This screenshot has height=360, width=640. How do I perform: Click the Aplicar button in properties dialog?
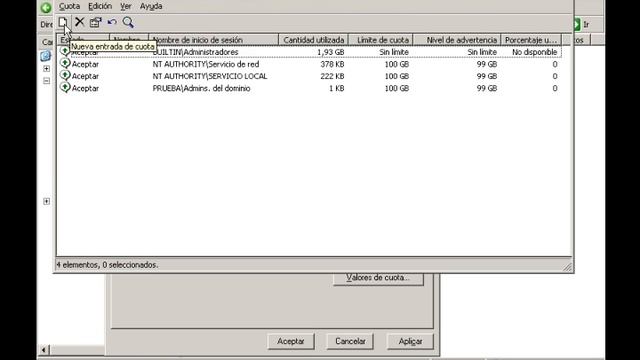click(410, 341)
